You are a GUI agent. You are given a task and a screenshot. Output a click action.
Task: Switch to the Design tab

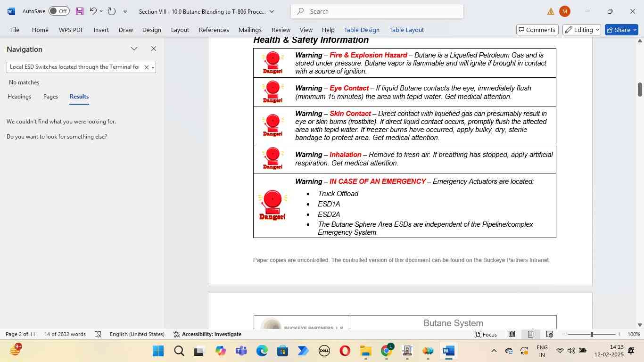click(151, 30)
